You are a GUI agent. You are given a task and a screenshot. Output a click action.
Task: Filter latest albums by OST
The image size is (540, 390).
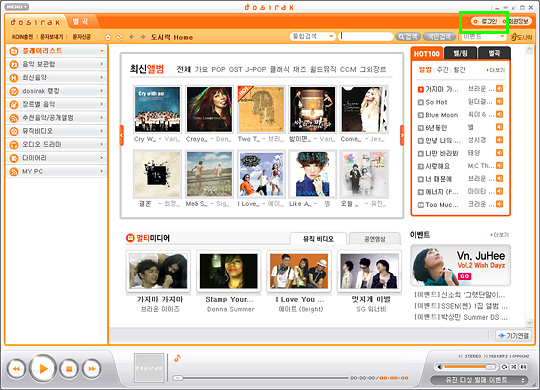click(236, 70)
